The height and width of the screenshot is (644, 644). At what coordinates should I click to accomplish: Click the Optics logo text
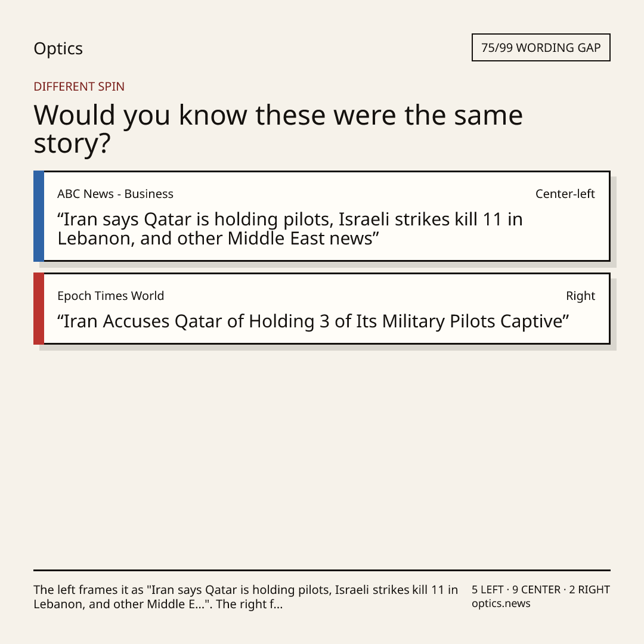[x=58, y=48]
